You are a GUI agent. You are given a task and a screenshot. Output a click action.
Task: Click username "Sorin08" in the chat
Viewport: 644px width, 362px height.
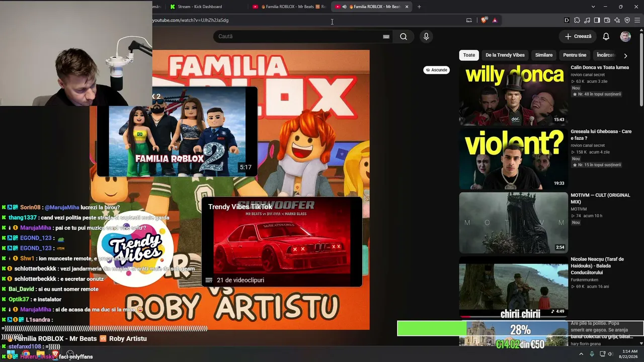tap(30, 207)
